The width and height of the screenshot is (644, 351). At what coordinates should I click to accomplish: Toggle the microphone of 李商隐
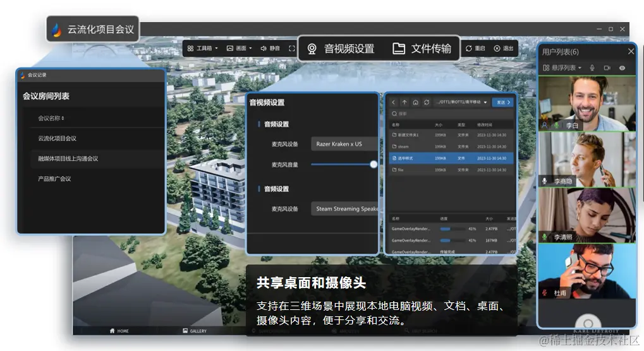[545, 181]
